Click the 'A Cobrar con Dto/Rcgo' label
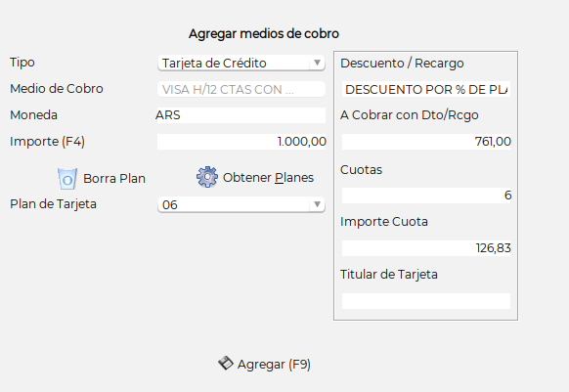The height and width of the screenshot is (392, 569). click(410, 115)
